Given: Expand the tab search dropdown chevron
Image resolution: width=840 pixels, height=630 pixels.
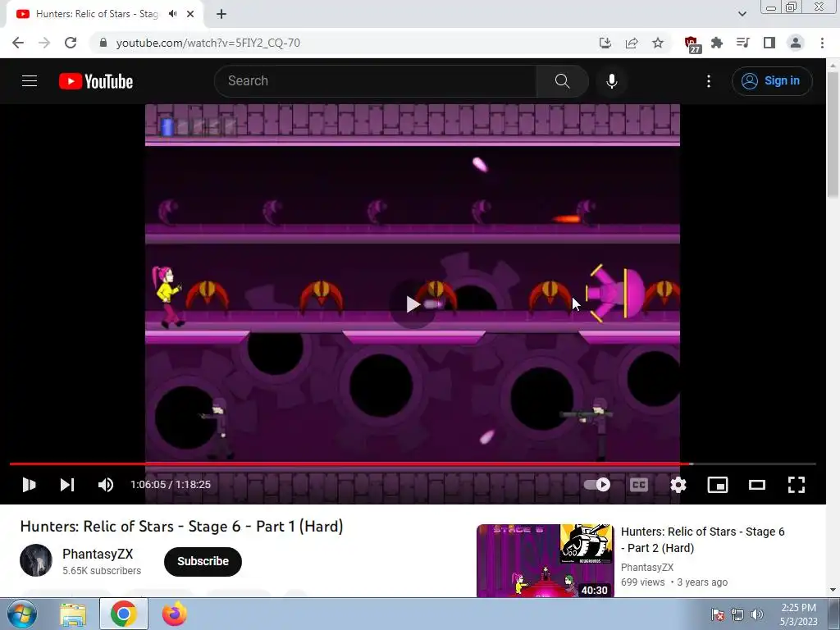Looking at the screenshot, I should pos(742,14).
